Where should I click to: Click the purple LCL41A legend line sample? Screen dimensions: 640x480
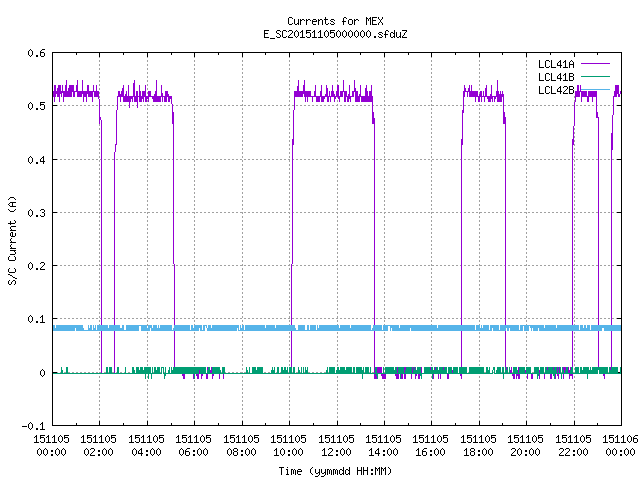pos(595,64)
